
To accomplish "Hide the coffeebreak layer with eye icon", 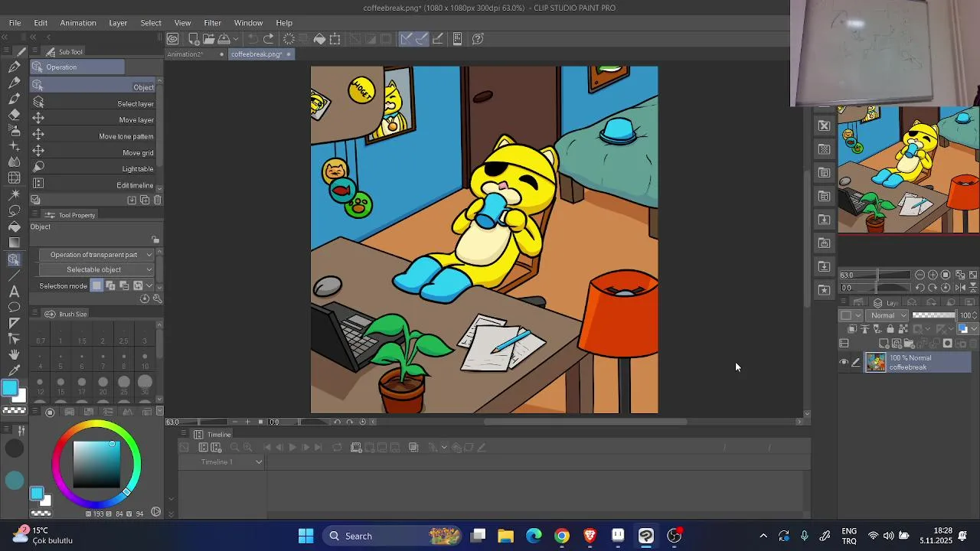I will [844, 363].
